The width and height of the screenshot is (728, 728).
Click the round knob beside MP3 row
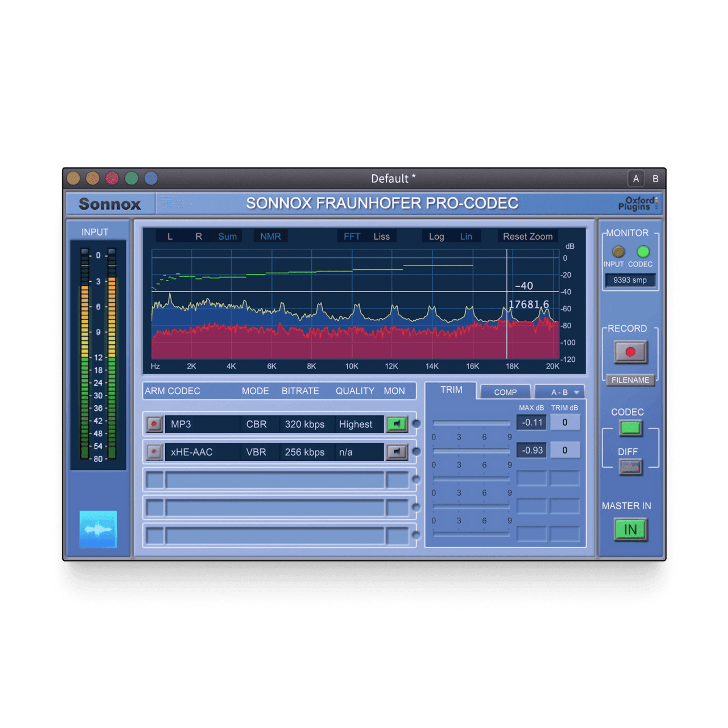tap(416, 424)
